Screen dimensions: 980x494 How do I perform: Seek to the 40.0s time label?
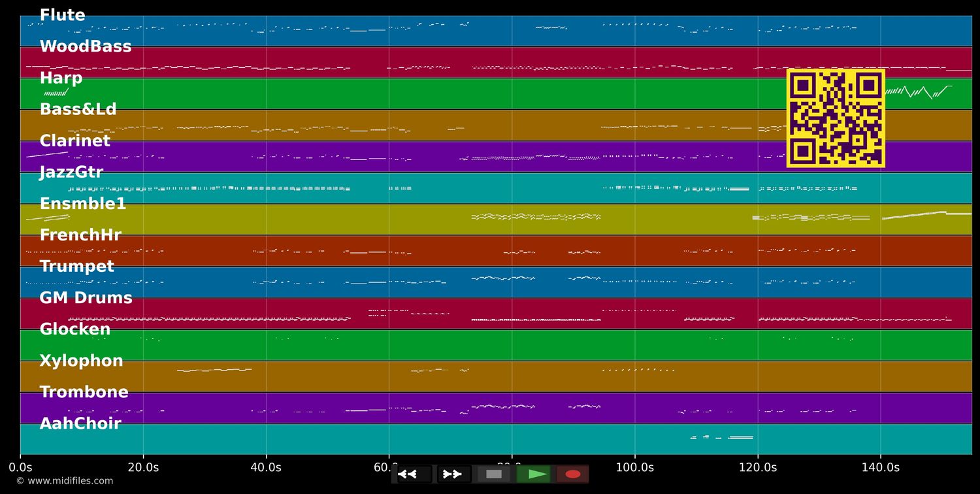click(x=266, y=468)
